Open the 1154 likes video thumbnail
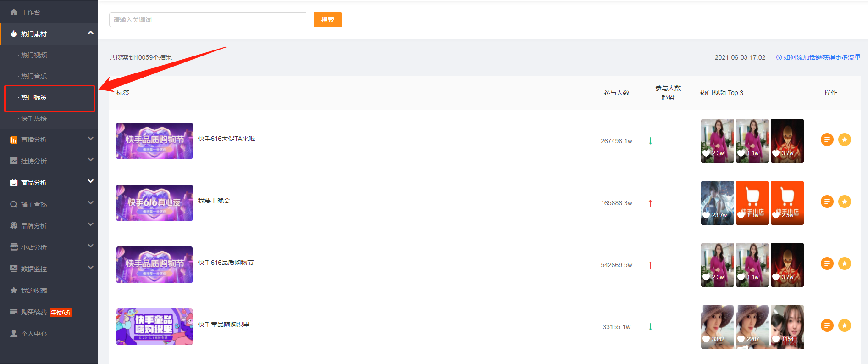This screenshot has width=868, height=364. pyautogui.click(x=787, y=327)
